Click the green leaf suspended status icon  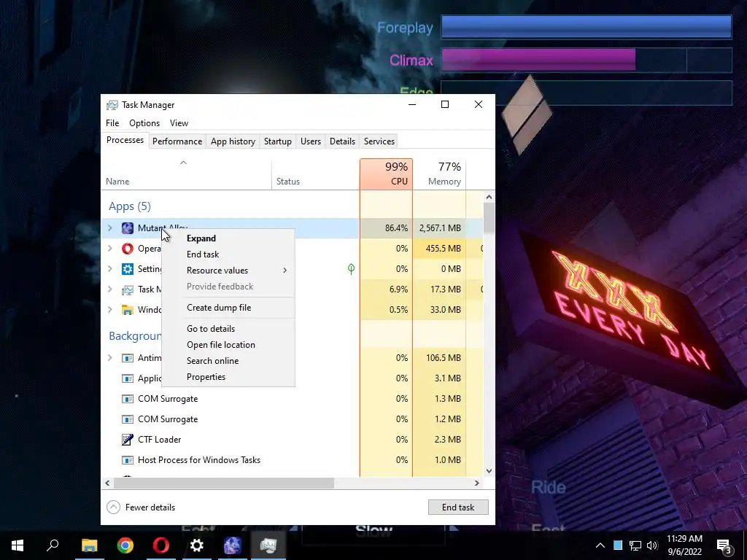[351, 269]
